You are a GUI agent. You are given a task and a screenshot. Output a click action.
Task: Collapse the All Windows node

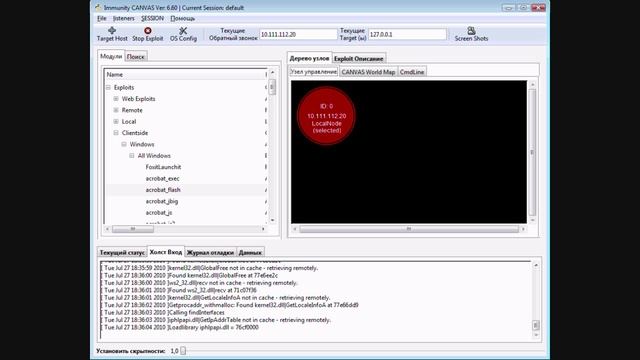(131, 156)
